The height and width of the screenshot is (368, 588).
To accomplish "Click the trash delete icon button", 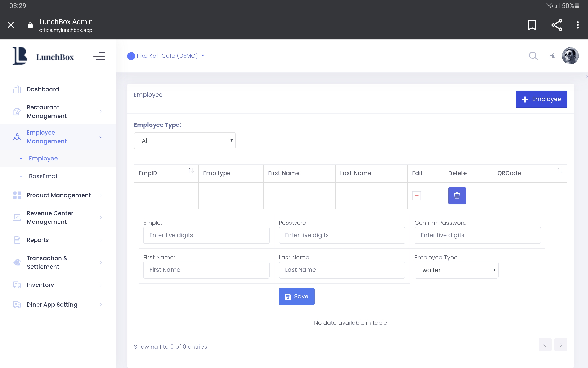I will [457, 195].
